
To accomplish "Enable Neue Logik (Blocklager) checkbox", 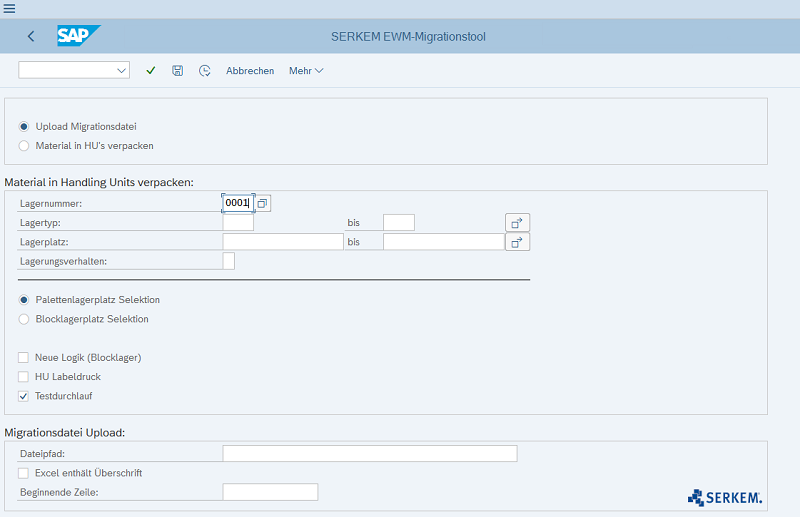I will pyautogui.click(x=23, y=357).
